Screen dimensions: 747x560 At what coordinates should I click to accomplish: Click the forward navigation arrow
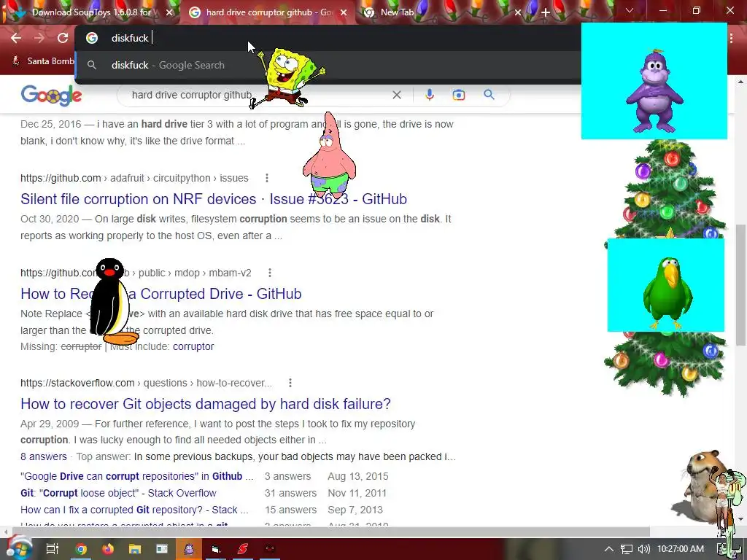point(39,38)
